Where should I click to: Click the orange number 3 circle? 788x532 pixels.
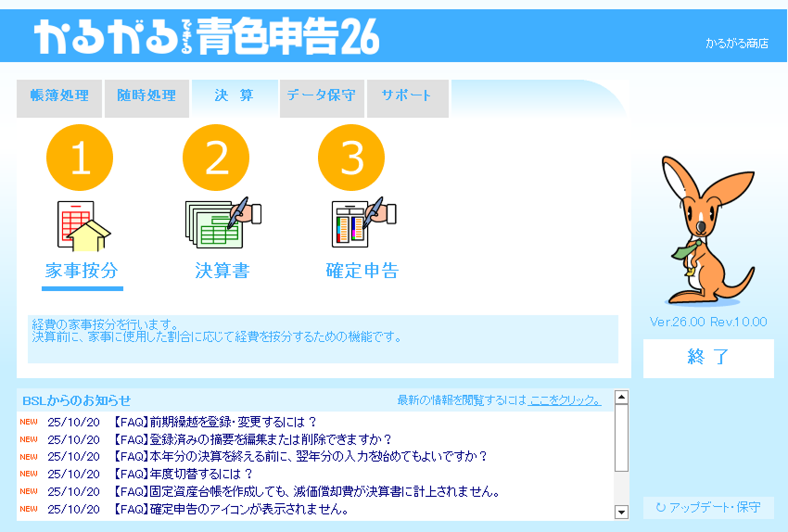click(351, 158)
